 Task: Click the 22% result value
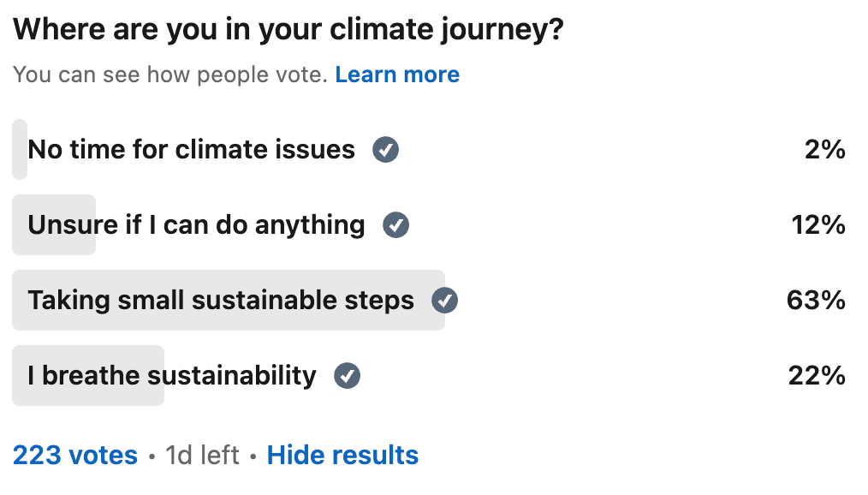click(x=817, y=375)
